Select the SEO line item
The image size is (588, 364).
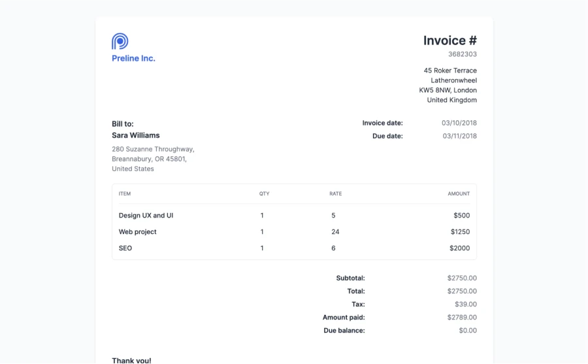pyautogui.click(x=125, y=248)
